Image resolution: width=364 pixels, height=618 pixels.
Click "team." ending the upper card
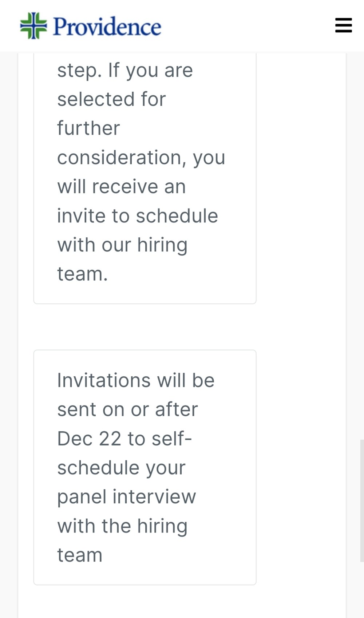tap(83, 274)
